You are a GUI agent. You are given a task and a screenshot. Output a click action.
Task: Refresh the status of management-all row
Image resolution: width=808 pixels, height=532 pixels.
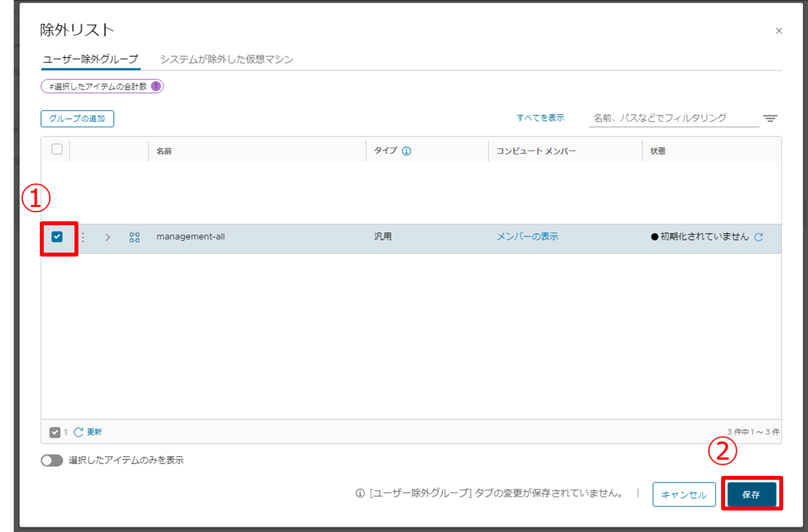pyautogui.click(x=758, y=237)
